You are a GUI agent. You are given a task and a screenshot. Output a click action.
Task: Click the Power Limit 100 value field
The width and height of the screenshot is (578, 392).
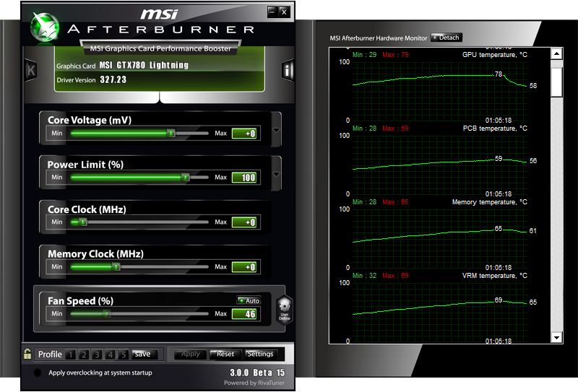click(x=244, y=178)
